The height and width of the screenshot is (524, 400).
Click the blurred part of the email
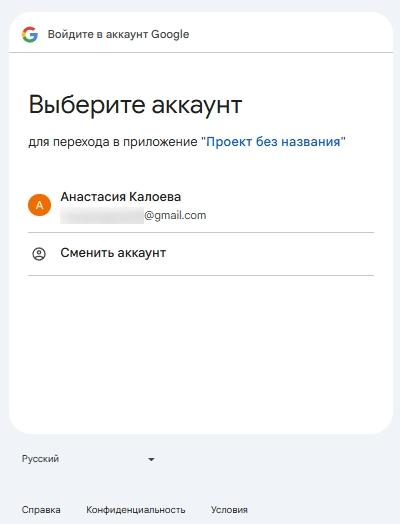coord(102,215)
